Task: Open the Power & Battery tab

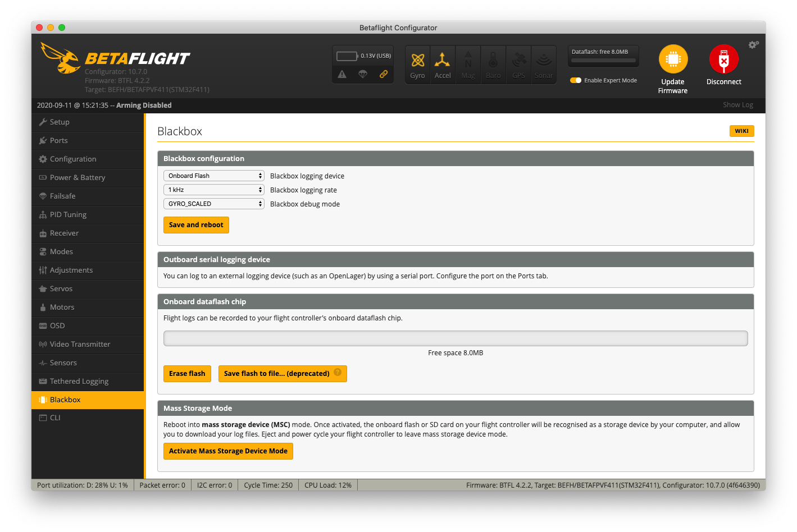Action: 88,177
